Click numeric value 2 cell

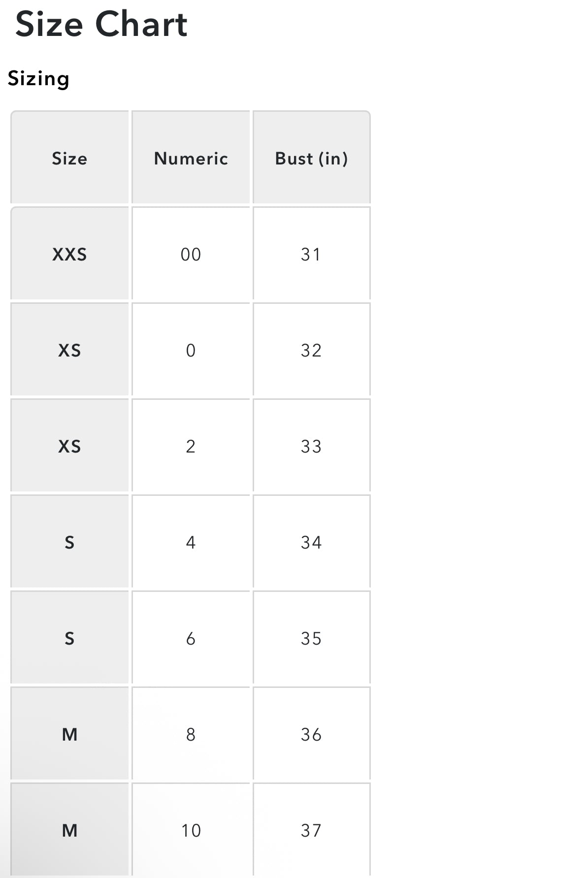191,446
